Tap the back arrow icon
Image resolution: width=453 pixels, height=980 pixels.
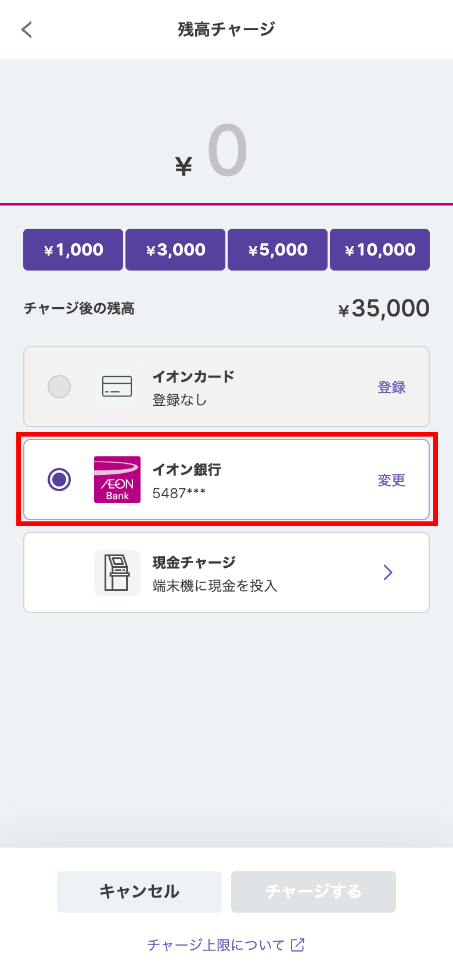click(27, 30)
